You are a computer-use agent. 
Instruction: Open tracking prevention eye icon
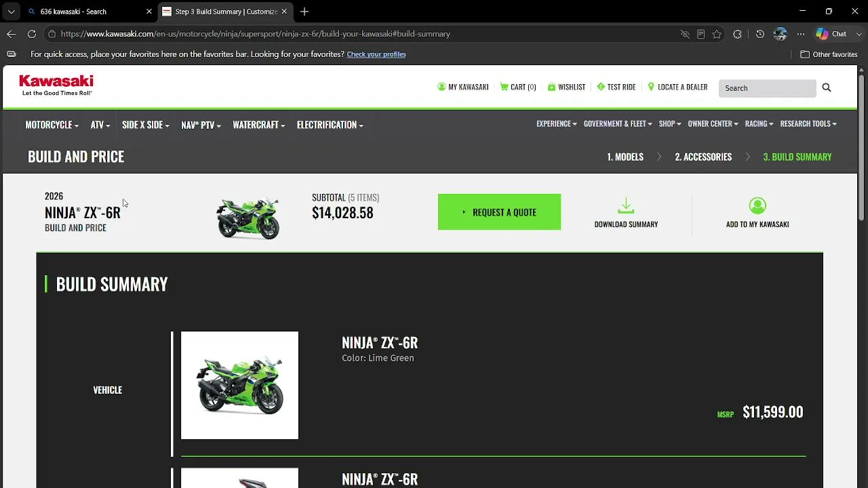[x=685, y=34]
